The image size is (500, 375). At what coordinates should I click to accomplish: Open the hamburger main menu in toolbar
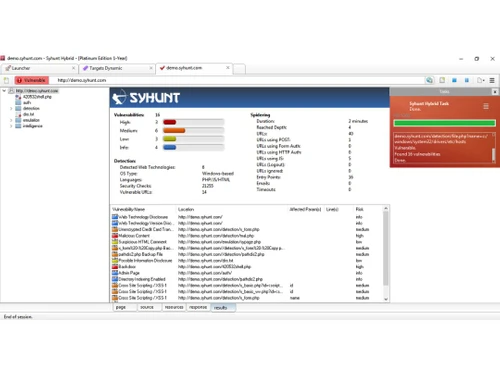492,80
